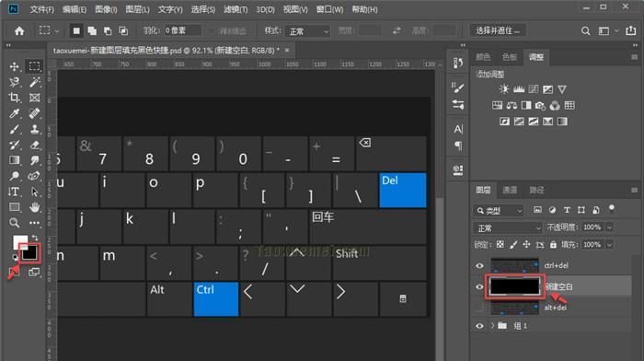Open the layer filter 类型 dropdown

point(499,211)
